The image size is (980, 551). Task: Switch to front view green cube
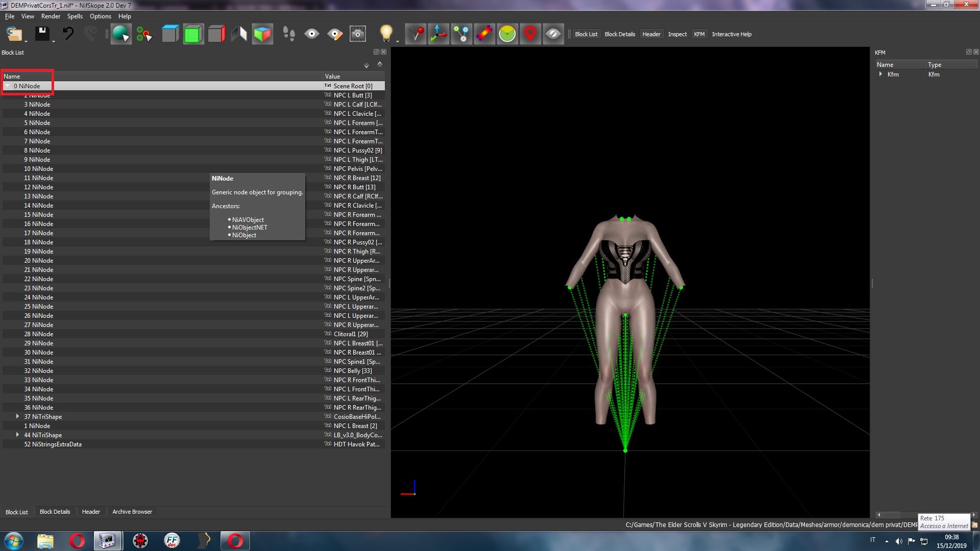point(193,34)
